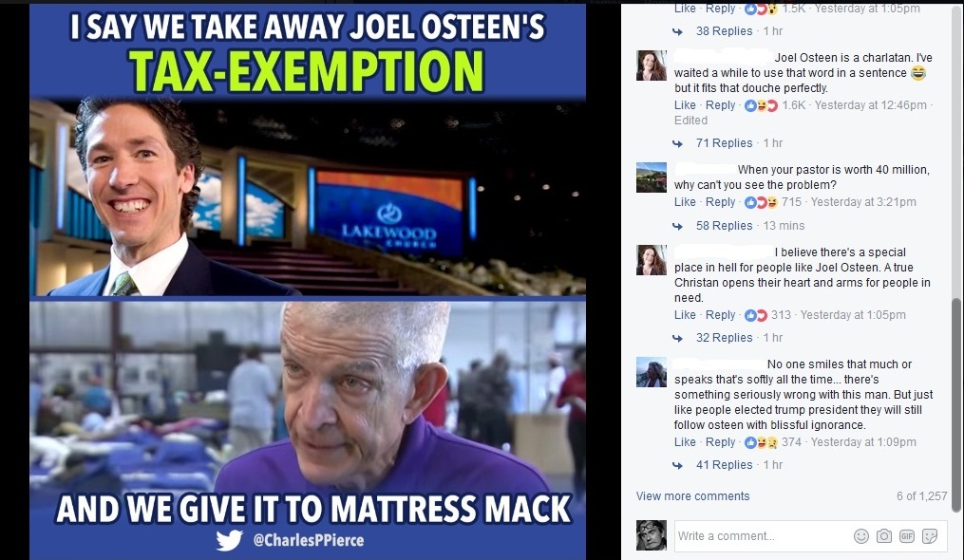Click commenter avatar beside 'No one smiles' comment

(x=652, y=372)
